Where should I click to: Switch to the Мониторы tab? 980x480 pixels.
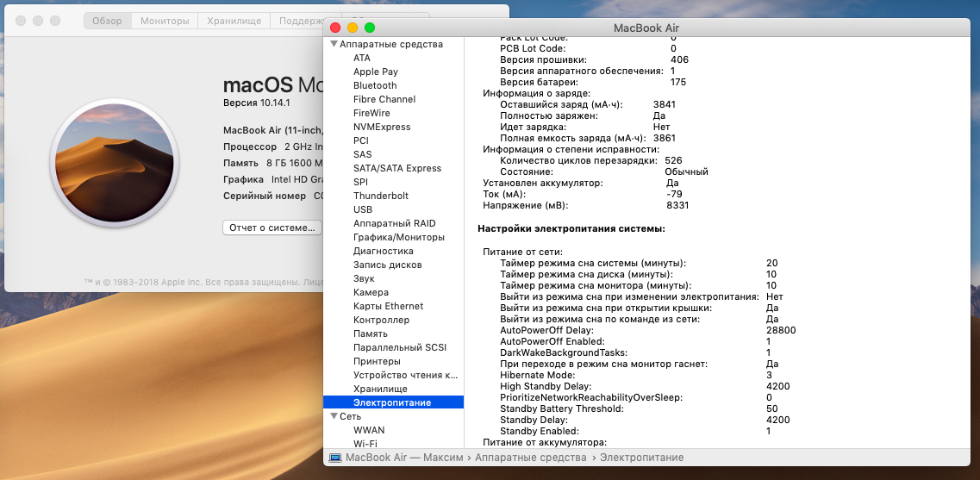coord(164,21)
